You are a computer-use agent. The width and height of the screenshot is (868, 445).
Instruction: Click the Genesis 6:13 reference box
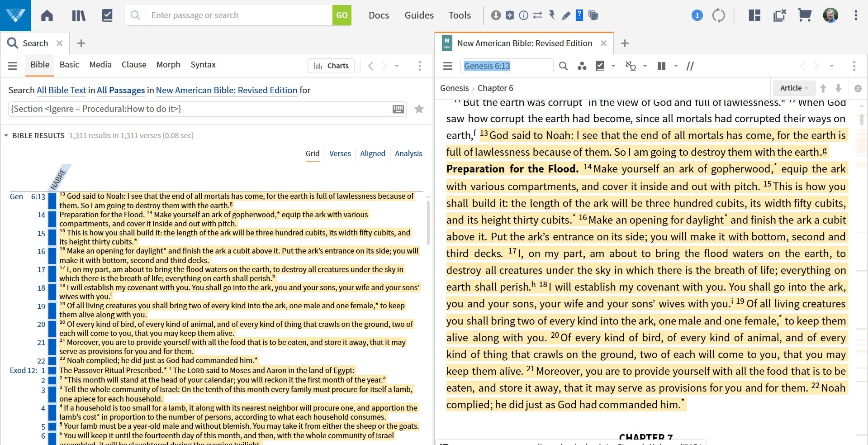pyautogui.click(x=507, y=66)
